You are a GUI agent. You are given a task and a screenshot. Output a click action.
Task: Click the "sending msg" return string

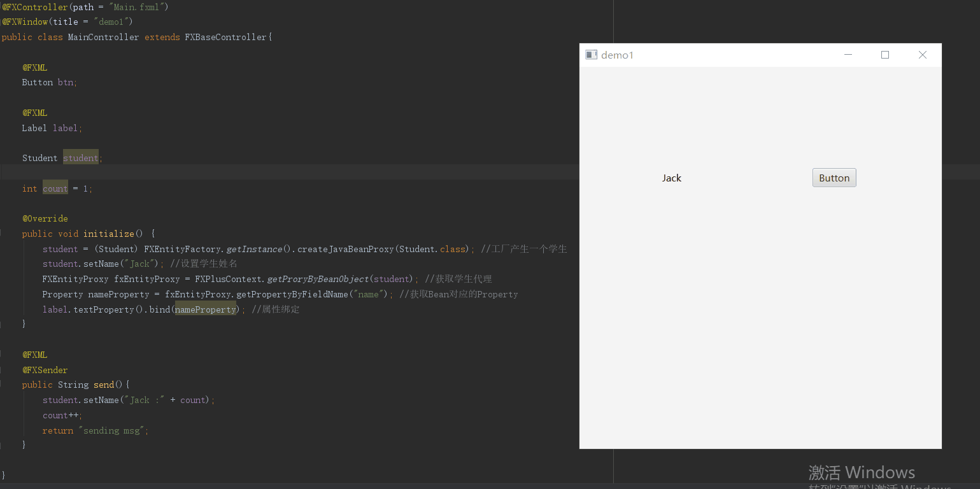(x=113, y=430)
